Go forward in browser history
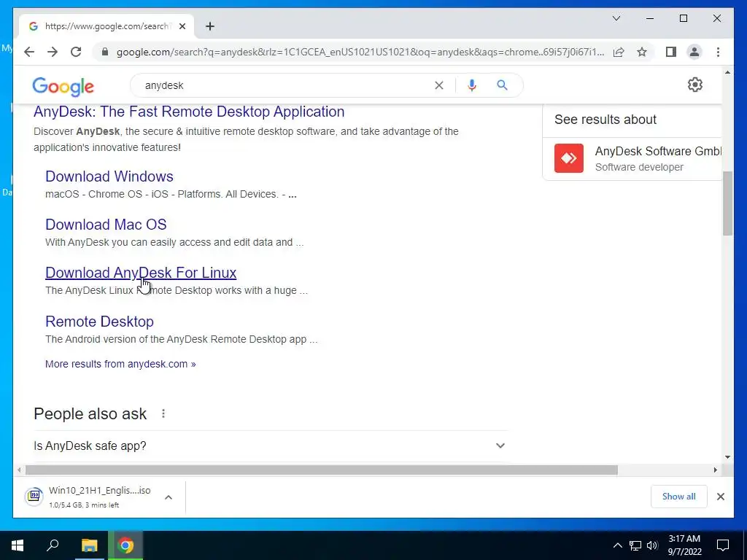This screenshot has height=560, width=747. [53, 52]
